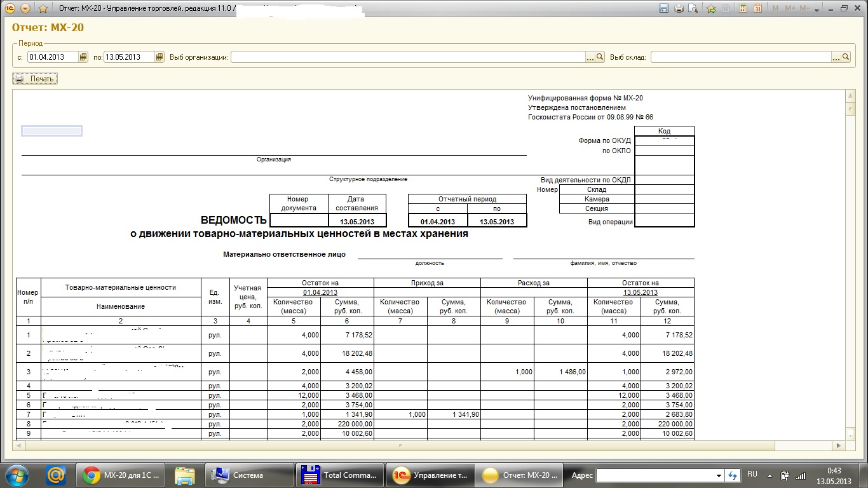Open print preview with the magnifier page icon
The width and height of the screenshot is (868, 488).
[x=693, y=9]
